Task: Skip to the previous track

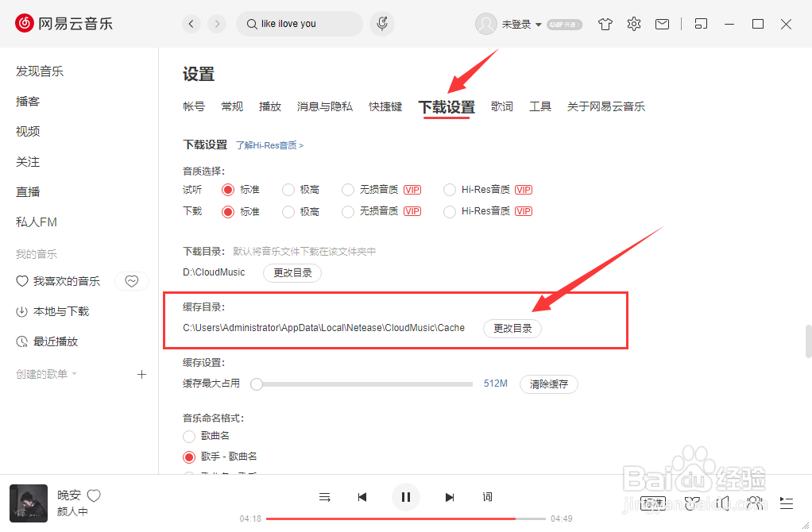Action: click(362, 497)
